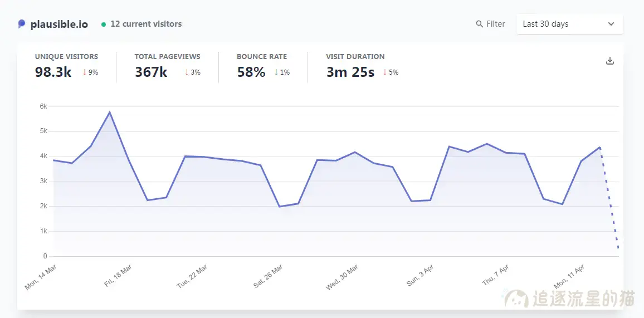Click the red arrow beside 5%
The width and height of the screenshot is (644, 318).
384,72
